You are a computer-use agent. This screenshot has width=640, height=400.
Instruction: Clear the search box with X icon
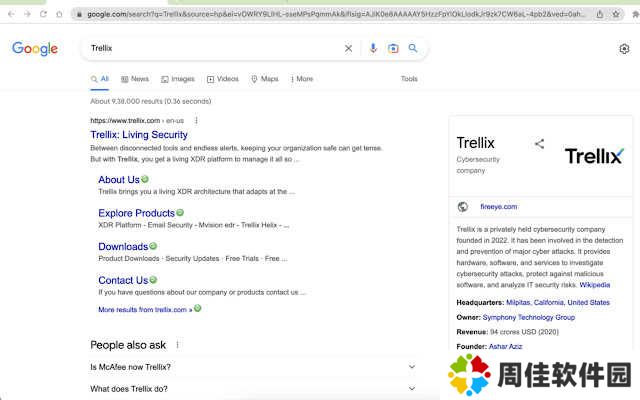click(349, 48)
